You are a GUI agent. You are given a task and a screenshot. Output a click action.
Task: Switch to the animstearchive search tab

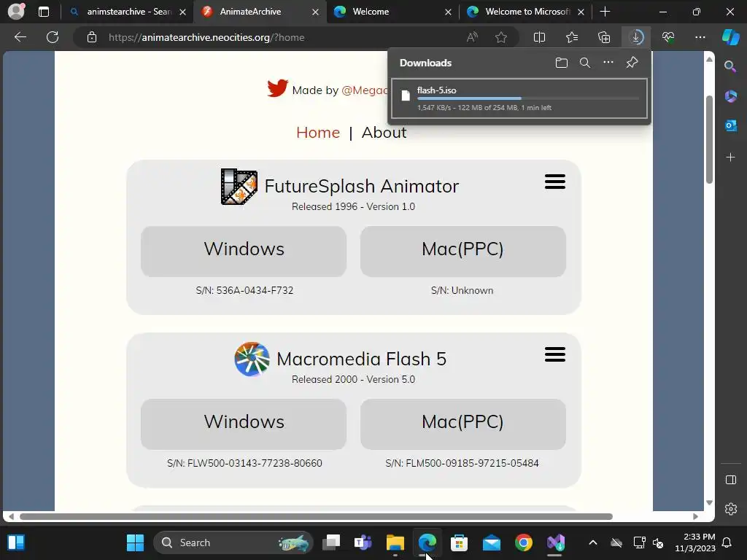[x=128, y=12]
